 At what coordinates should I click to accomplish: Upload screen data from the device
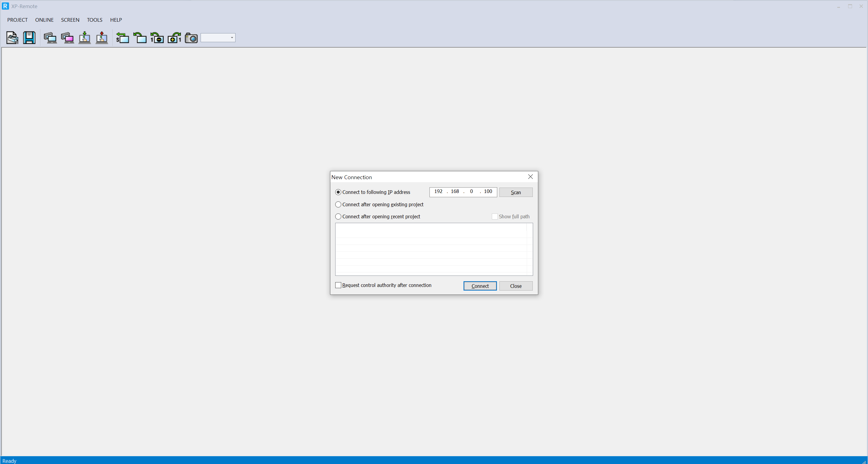click(102, 38)
